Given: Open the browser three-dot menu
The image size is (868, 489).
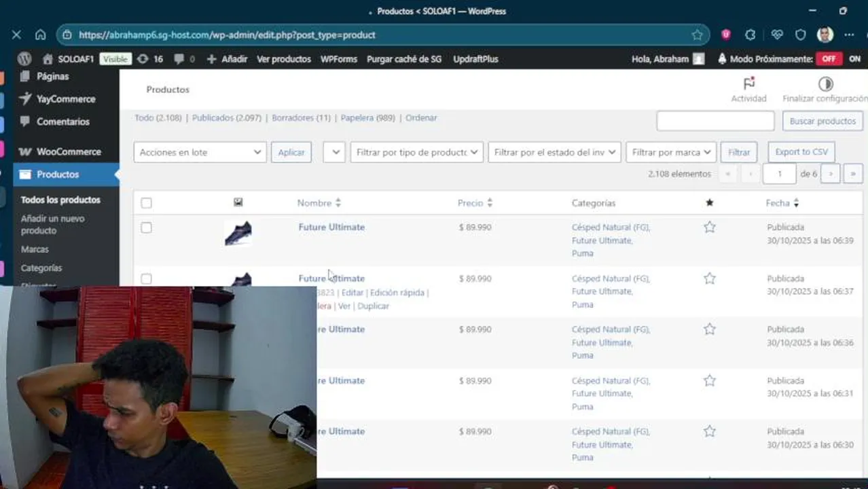Looking at the screenshot, I should (850, 35).
